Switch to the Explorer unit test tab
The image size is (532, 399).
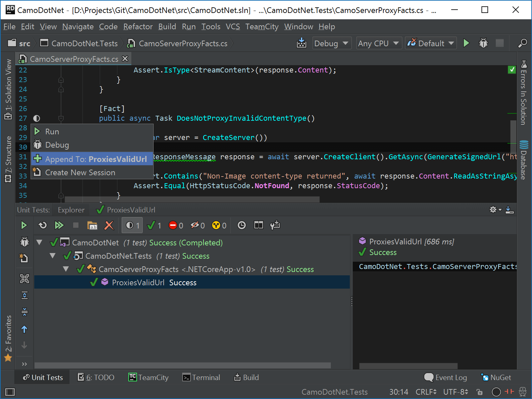pos(71,210)
